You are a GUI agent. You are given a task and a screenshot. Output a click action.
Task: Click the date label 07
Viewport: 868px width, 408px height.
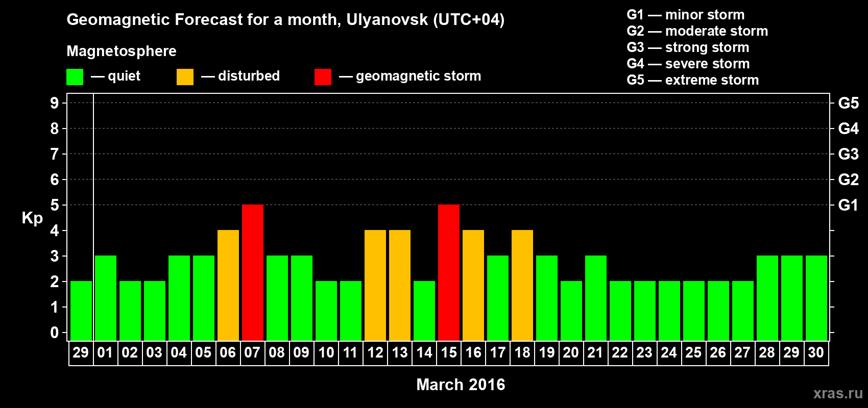point(252,352)
